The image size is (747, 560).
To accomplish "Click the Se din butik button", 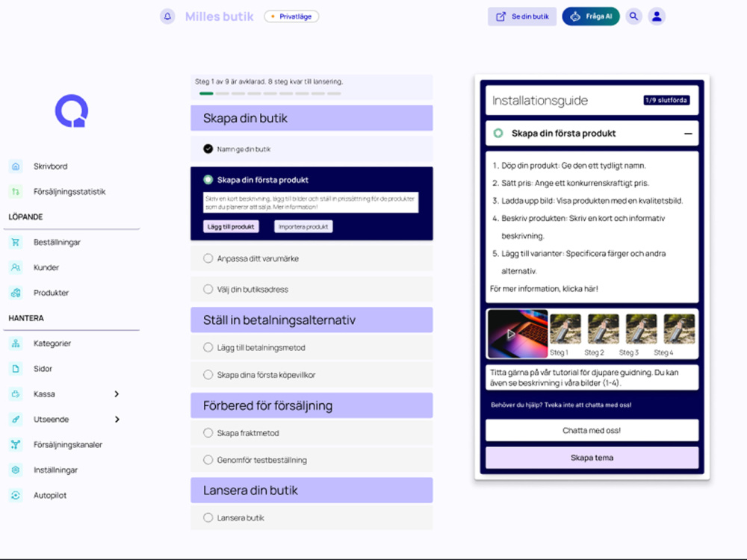I will pos(522,16).
